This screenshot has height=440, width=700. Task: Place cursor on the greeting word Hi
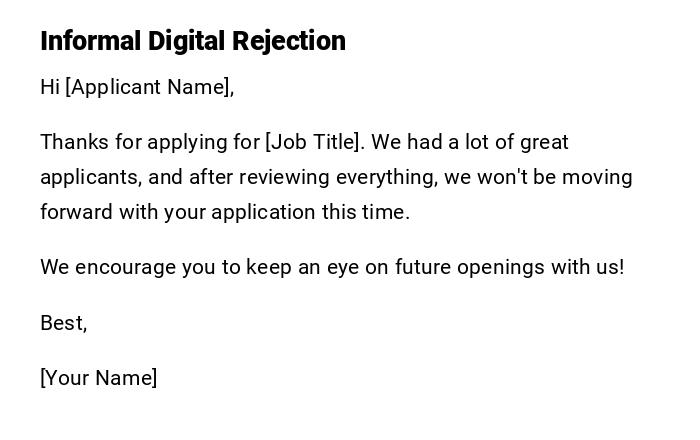pyautogui.click(x=50, y=87)
